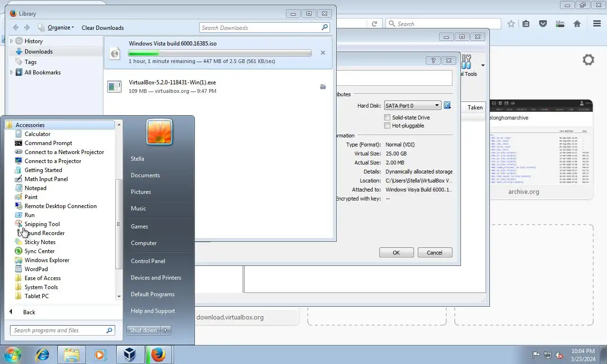Open Documents from Start menu
This screenshot has width=607, height=364.
[x=145, y=175]
